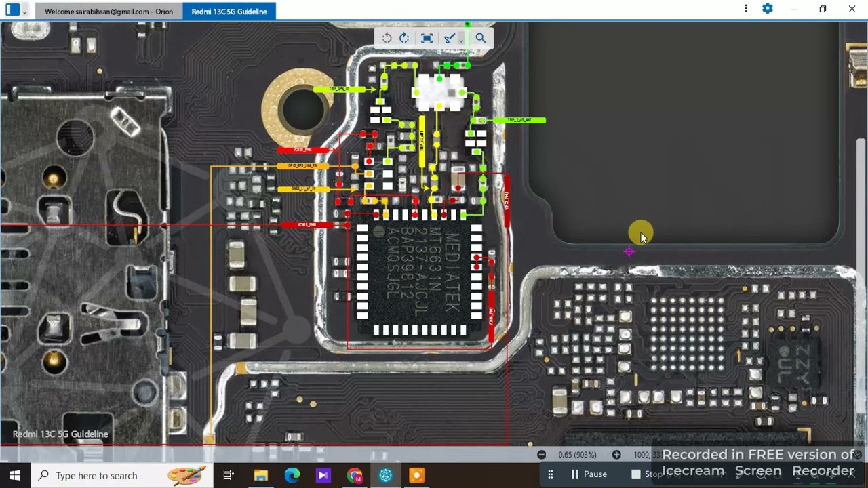Switch to the Welcome Orion tab

pyautogui.click(x=108, y=12)
